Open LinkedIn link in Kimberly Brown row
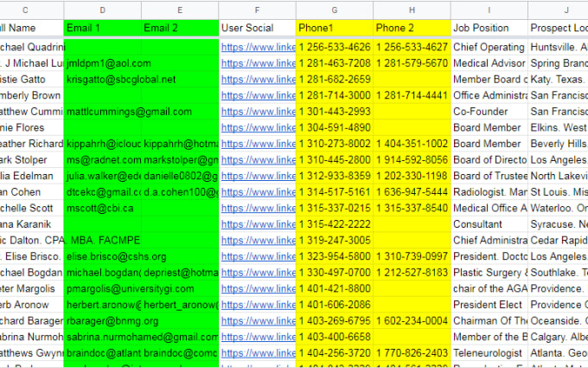The height and width of the screenshot is (368, 588). [x=258, y=96]
